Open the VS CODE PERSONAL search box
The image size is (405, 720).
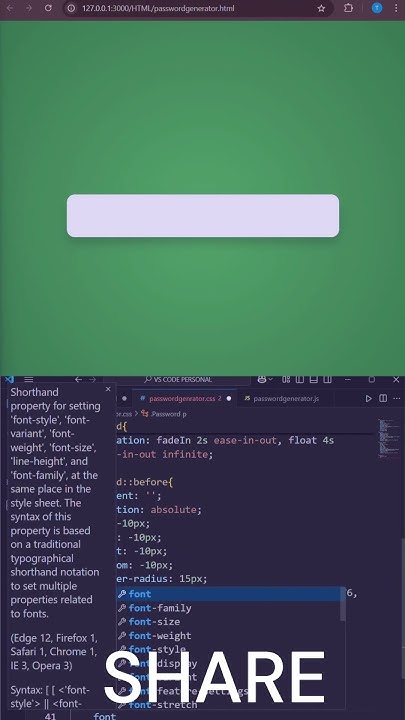click(x=177, y=379)
